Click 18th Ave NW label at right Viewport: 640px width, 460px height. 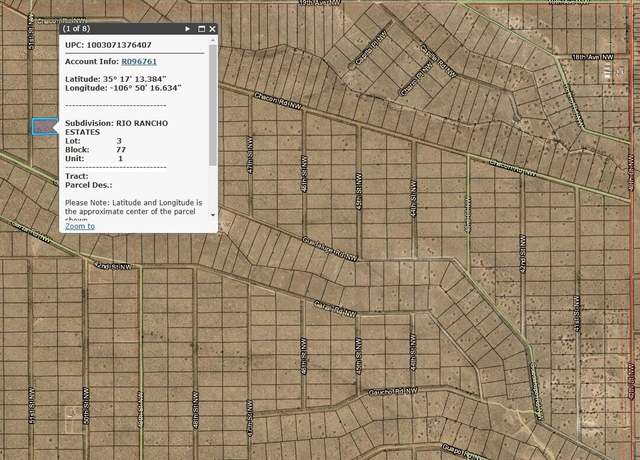592,57
